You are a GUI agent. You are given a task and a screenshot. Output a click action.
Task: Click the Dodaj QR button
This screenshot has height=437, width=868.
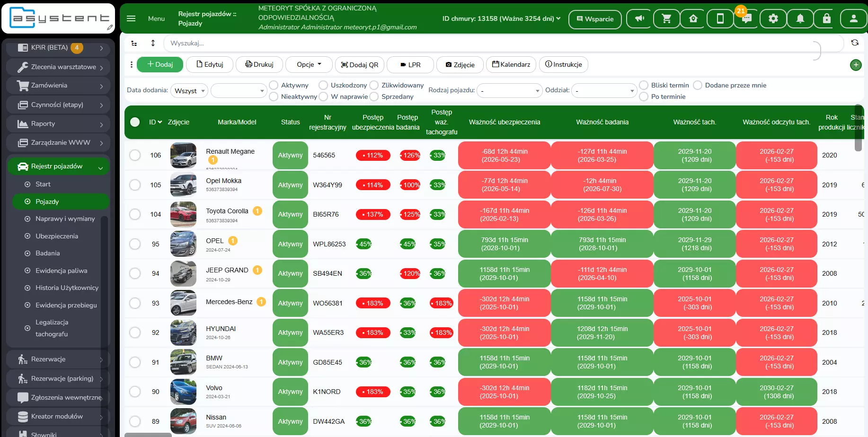pos(360,65)
